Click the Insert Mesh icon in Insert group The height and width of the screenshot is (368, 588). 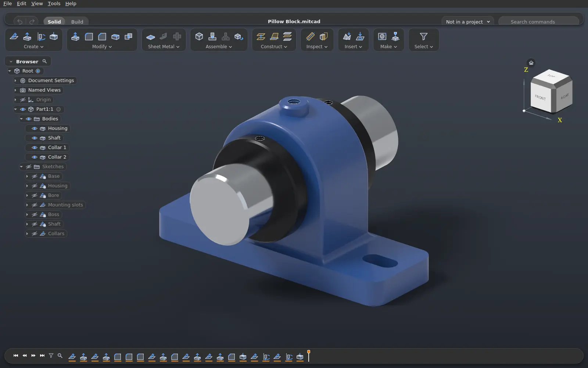347,36
